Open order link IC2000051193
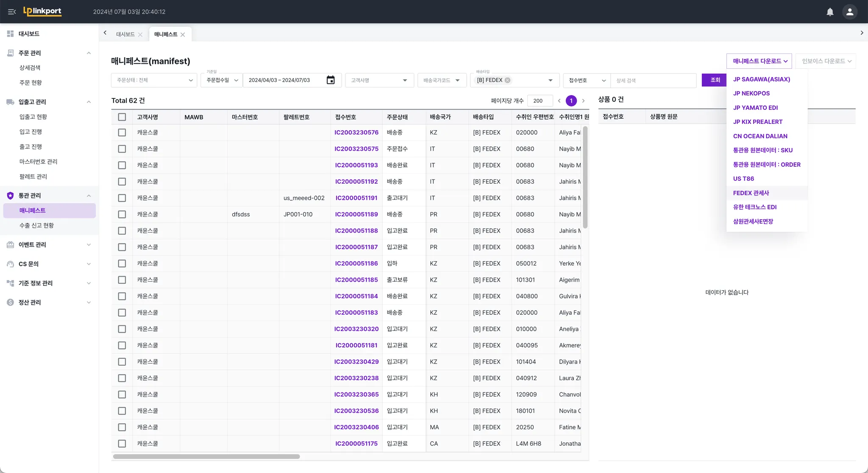The height and width of the screenshot is (473, 868). [x=356, y=165]
